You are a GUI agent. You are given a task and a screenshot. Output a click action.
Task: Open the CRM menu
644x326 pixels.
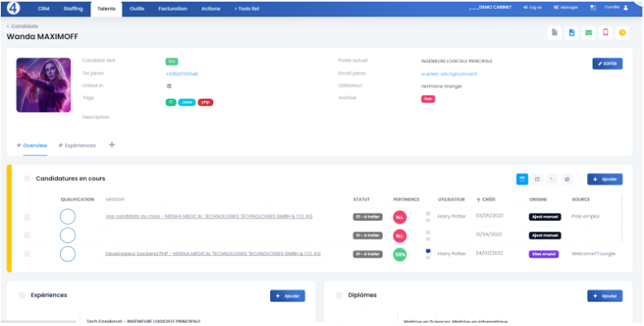[x=43, y=9]
